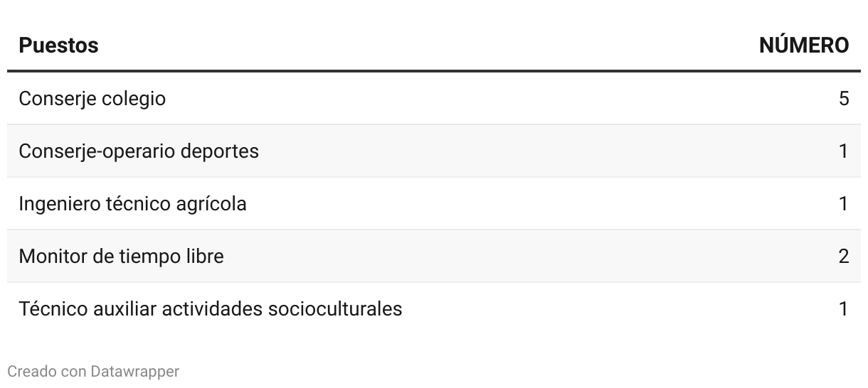868x388 pixels.
Task: Click the number 1 for Técnico auxiliar row
Action: coord(844,308)
